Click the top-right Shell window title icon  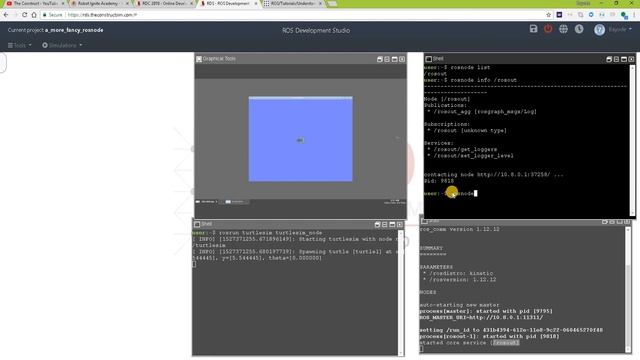(x=428, y=59)
